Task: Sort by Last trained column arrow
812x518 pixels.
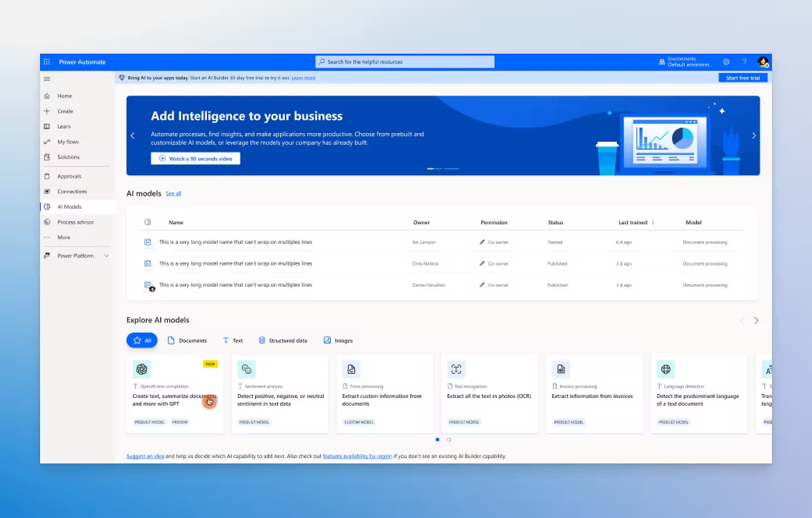Action: pos(653,222)
